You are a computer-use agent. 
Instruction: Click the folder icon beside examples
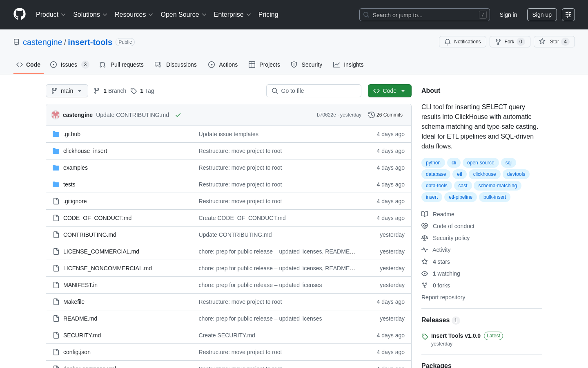click(x=56, y=168)
